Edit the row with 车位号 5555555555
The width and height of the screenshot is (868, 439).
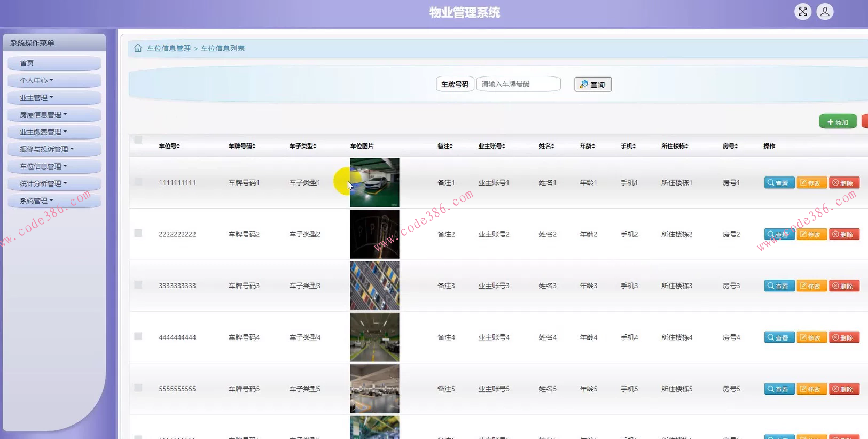point(812,389)
